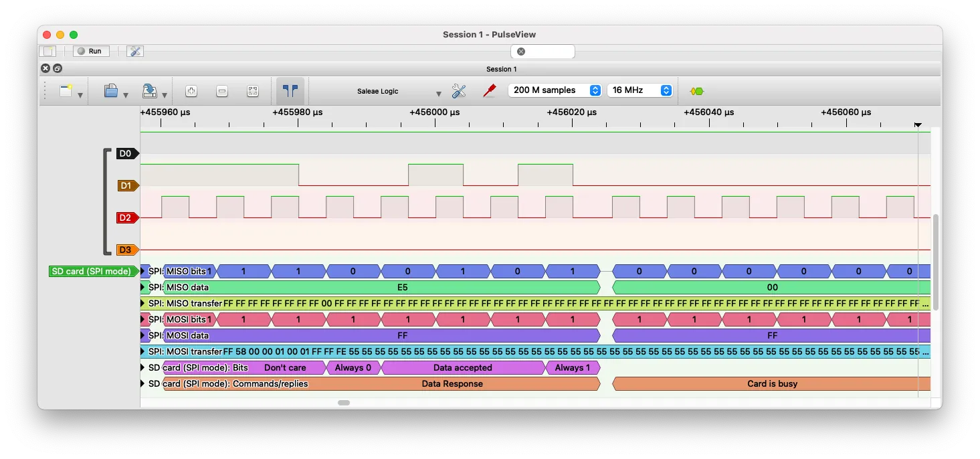Zoom in on the waveform

tap(191, 92)
